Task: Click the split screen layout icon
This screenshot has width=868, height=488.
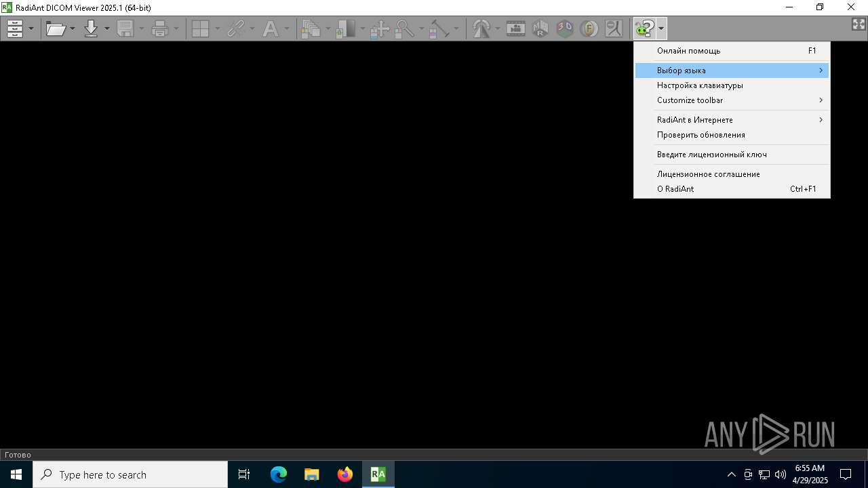Action: [201, 28]
